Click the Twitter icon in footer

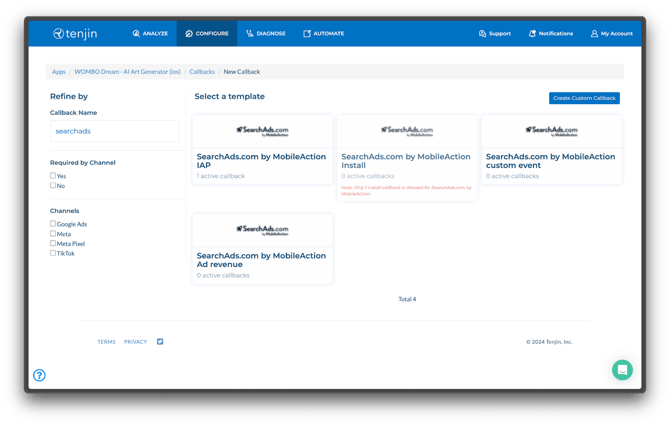pos(160,342)
